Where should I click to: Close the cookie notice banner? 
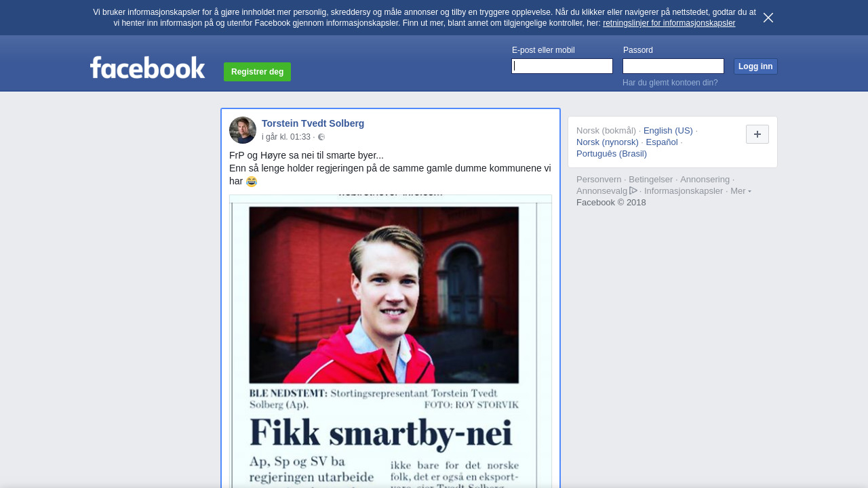[x=768, y=18]
